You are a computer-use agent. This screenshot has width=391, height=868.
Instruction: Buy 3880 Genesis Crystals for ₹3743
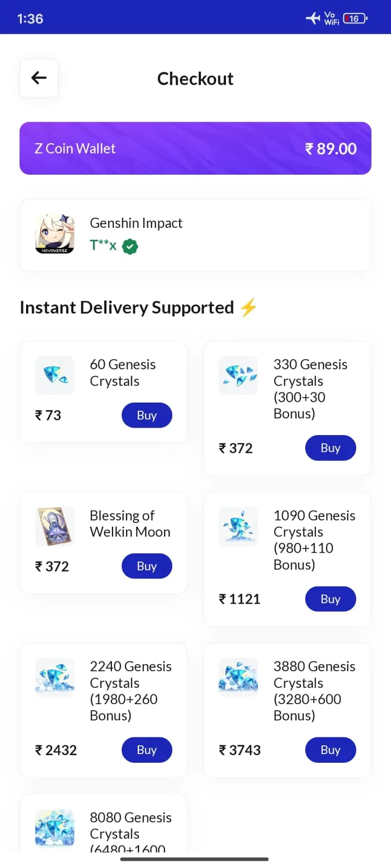(330, 750)
